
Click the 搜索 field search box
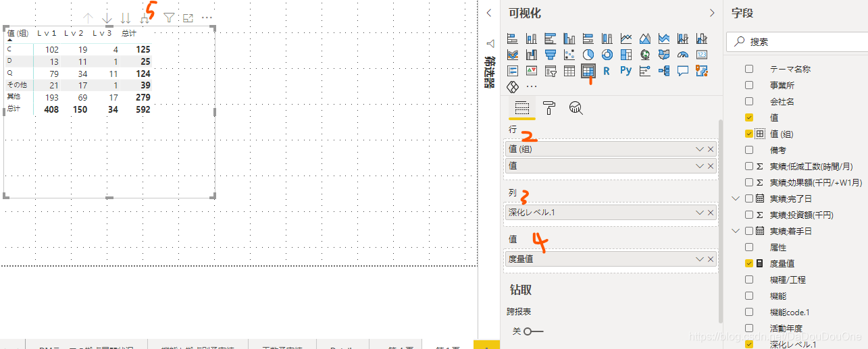click(796, 41)
